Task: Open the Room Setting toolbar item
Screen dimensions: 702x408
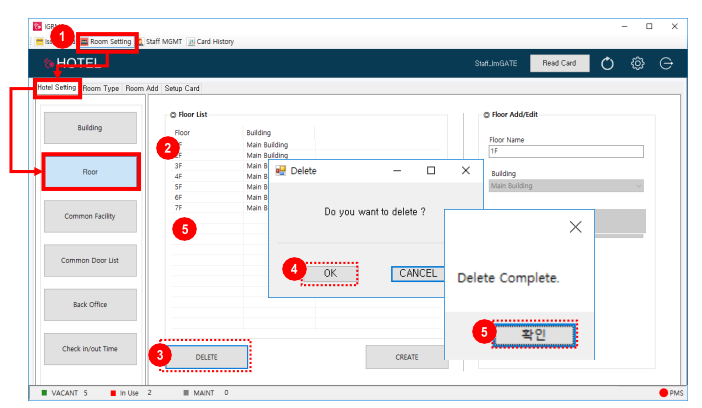Action: coord(107,42)
